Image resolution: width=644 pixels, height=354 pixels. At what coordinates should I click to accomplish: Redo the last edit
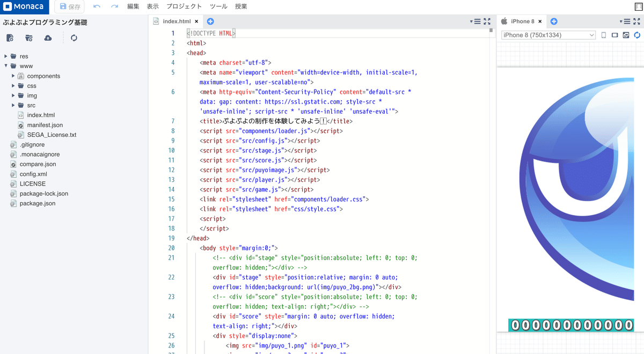pyautogui.click(x=114, y=6)
